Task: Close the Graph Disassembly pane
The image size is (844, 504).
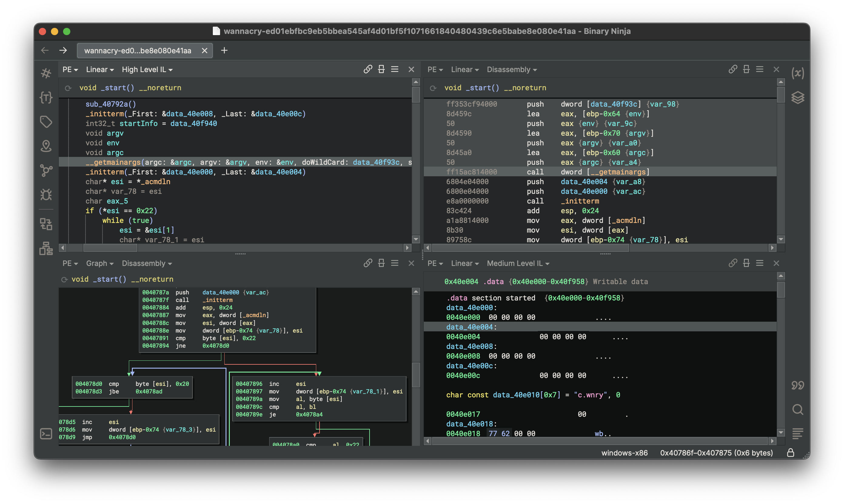Action: 411,263
